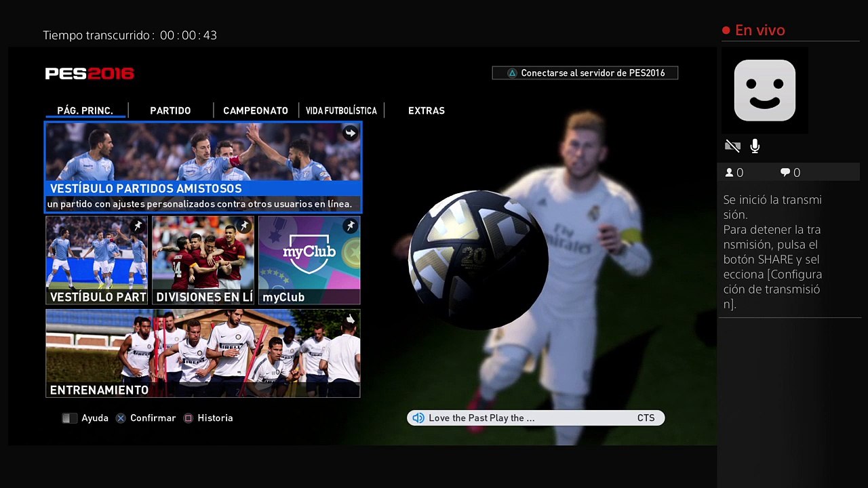Switch to the CAMPEONATO tab

(x=256, y=110)
